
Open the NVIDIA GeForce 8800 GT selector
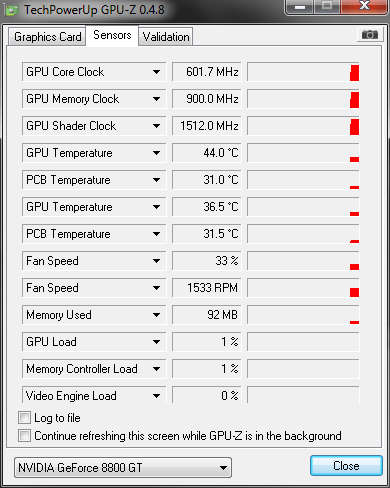point(123,468)
